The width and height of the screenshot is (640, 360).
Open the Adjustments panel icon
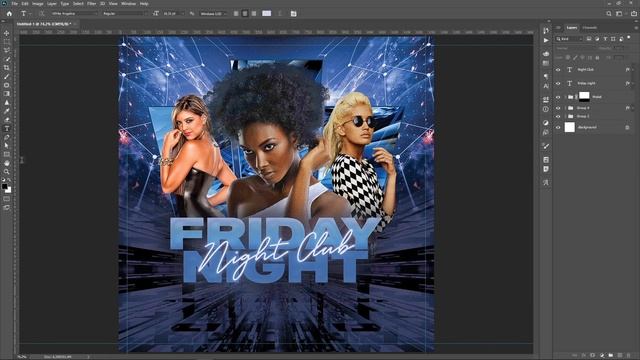click(x=546, y=123)
